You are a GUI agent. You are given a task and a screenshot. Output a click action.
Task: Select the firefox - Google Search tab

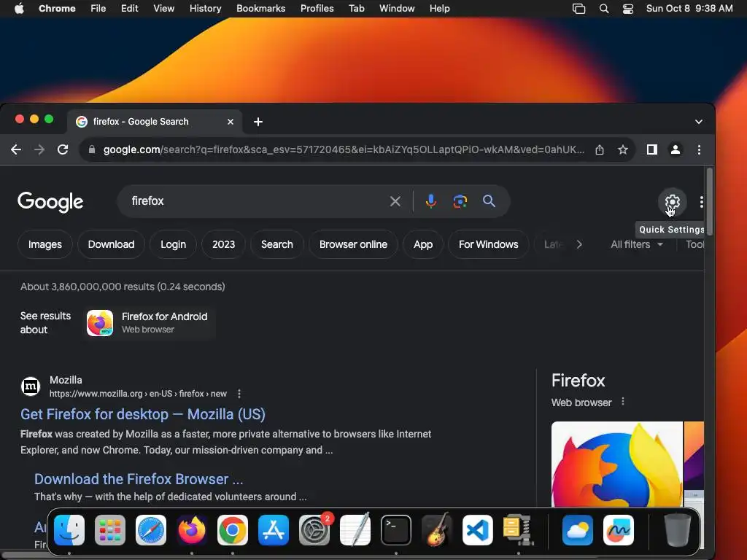click(155, 122)
